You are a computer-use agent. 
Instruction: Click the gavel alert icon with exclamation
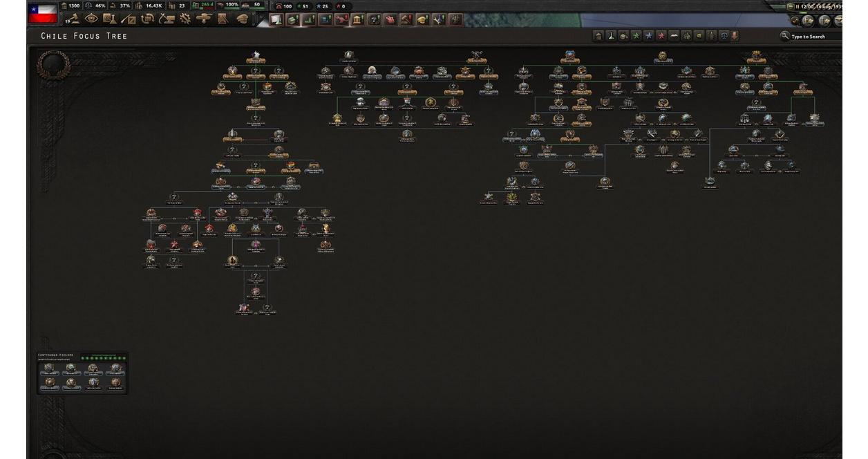406,19
